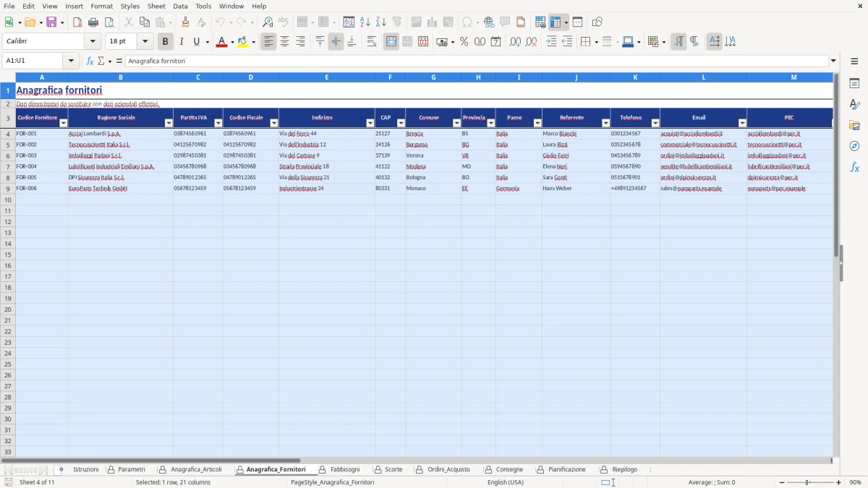868x488 pixels.
Task: Click font color red swatch
Action: (221, 42)
